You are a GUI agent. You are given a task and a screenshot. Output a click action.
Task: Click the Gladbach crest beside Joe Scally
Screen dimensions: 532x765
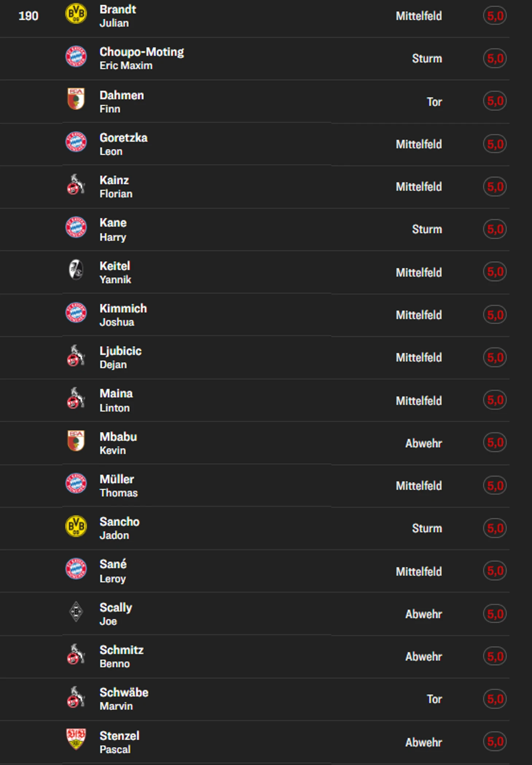click(76, 612)
